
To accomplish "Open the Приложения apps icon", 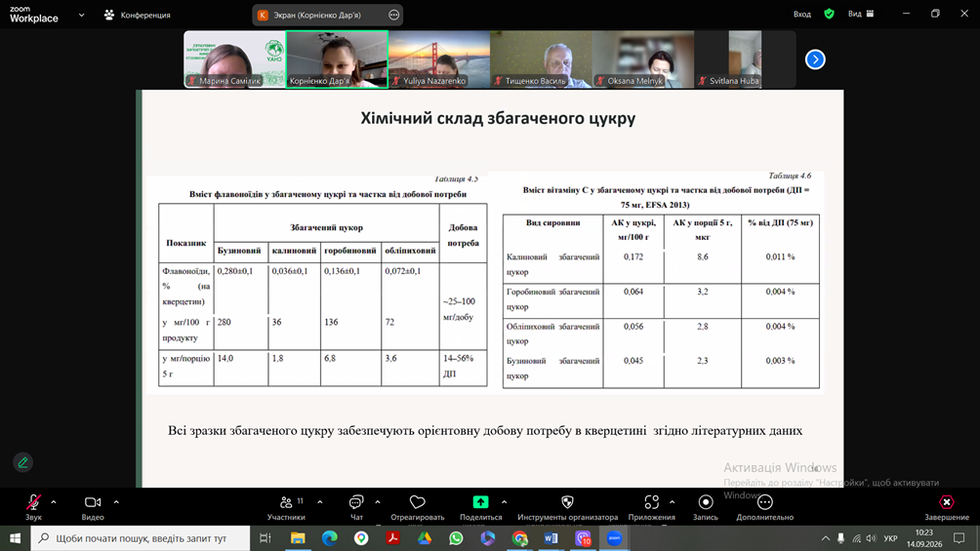I will (x=652, y=502).
